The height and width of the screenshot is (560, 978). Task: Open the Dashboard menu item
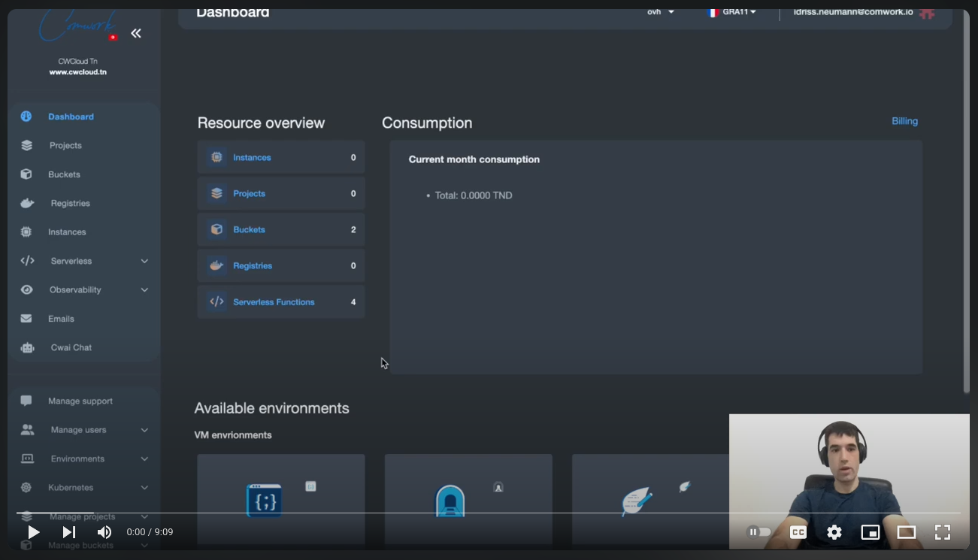coord(71,117)
